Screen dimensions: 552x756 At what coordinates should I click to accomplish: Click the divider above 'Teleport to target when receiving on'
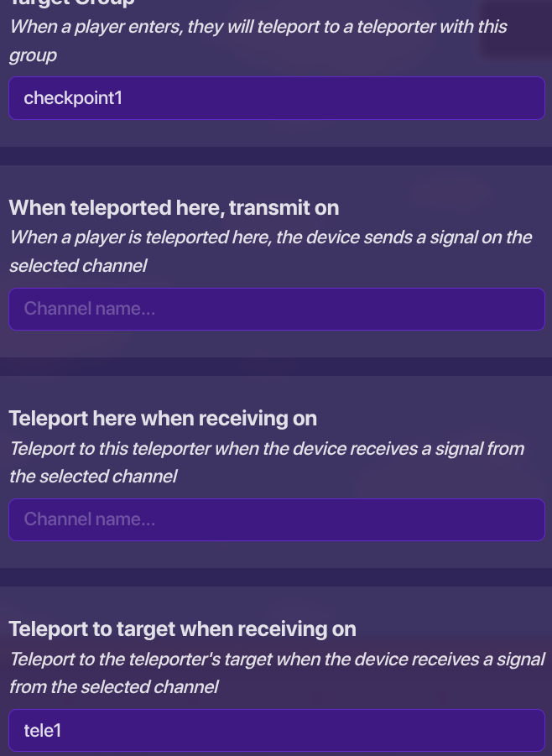pos(276,577)
